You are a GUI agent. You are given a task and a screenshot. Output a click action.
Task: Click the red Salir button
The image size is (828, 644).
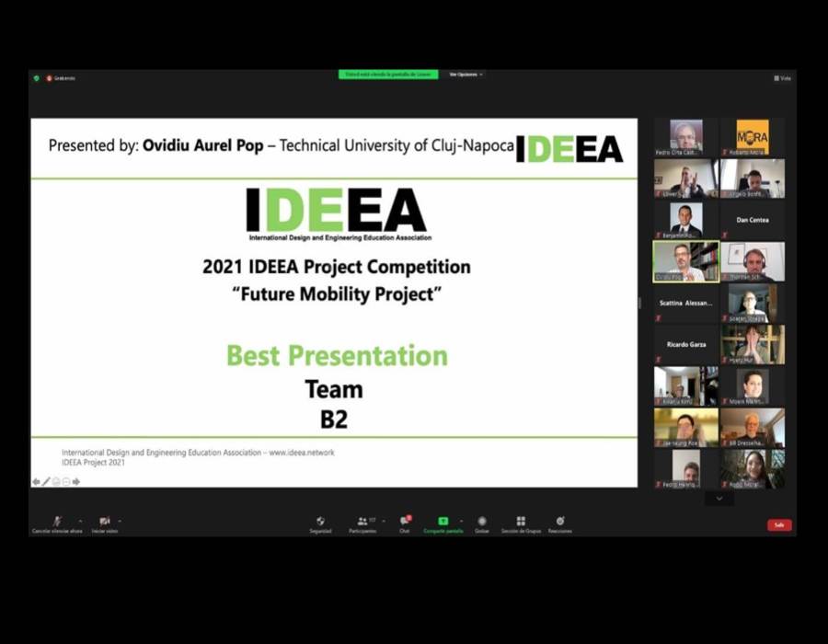[779, 524]
